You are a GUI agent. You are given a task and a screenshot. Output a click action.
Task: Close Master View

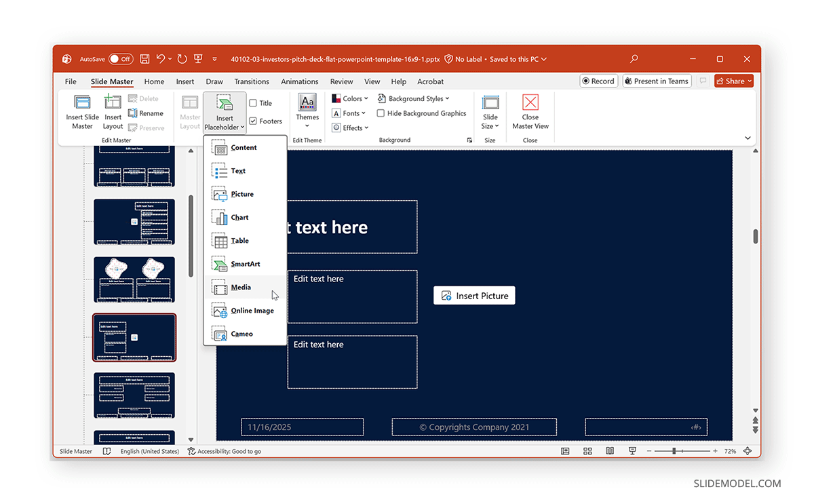pyautogui.click(x=530, y=111)
